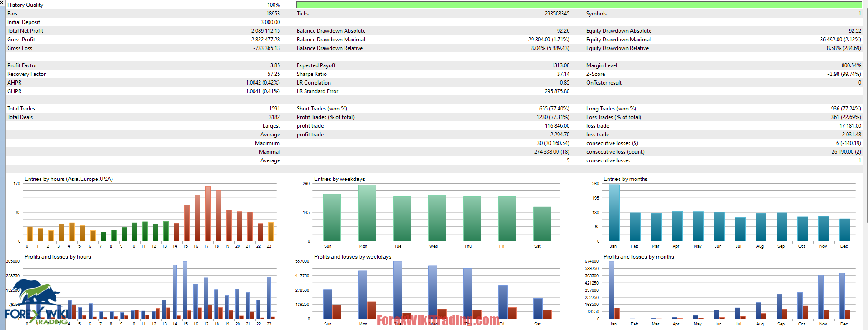Select the Sharpe Ratio value 37.14
Screen dimensions: 868x330
[563, 74]
